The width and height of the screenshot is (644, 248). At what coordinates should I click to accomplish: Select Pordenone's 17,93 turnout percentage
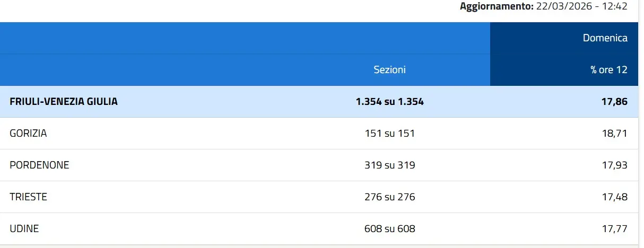[x=615, y=165]
